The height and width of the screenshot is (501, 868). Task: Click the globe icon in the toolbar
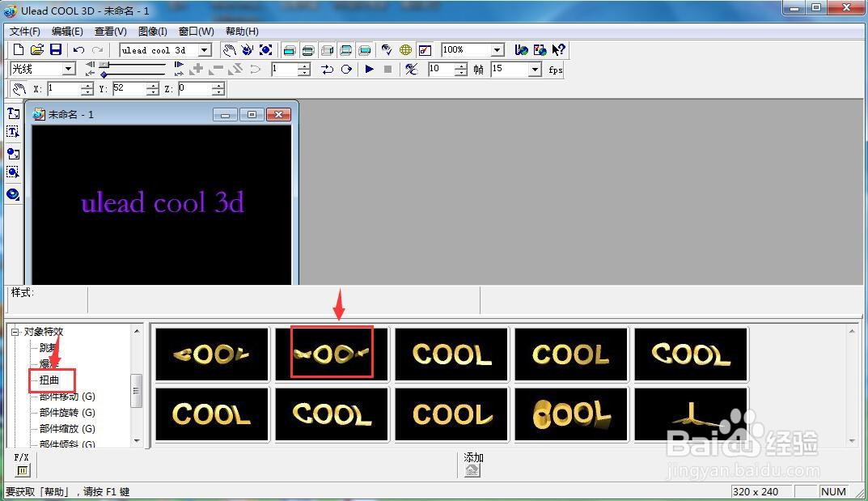click(x=406, y=50)
